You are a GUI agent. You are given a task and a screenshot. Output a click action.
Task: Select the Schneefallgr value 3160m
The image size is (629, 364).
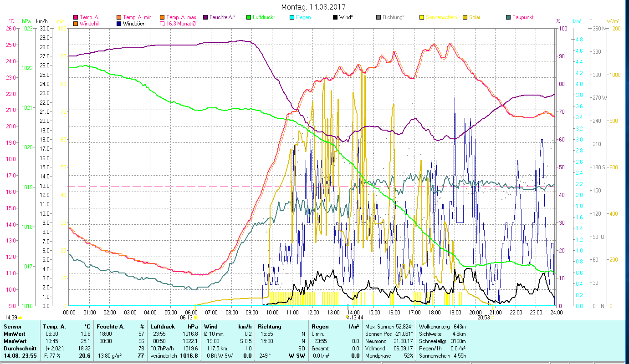458,341
